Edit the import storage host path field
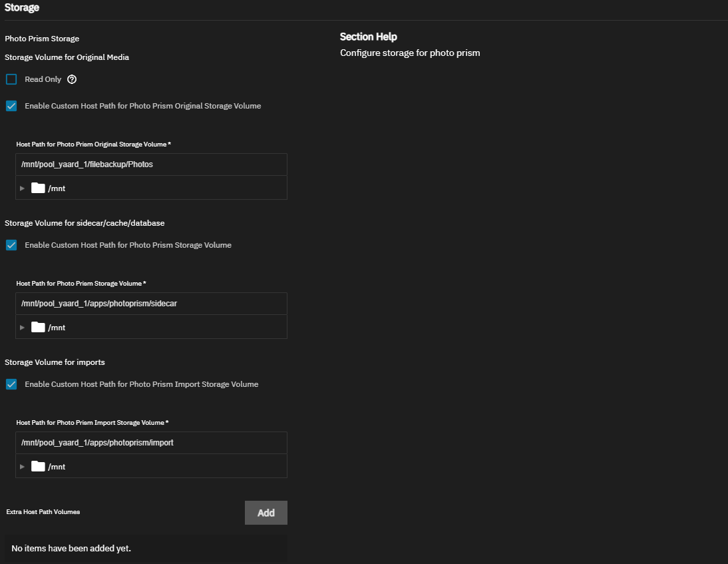Screen dimensions: 728x564 151,443
